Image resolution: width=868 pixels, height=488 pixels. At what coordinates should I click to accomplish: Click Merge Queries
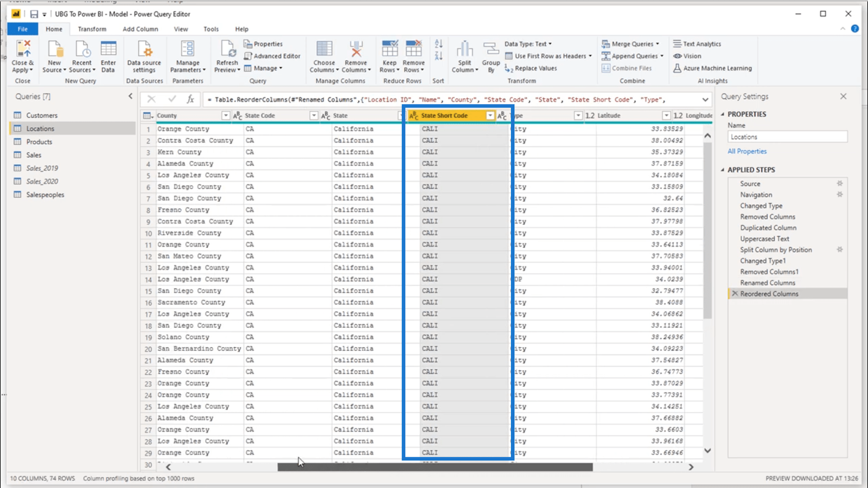point(630,44)
